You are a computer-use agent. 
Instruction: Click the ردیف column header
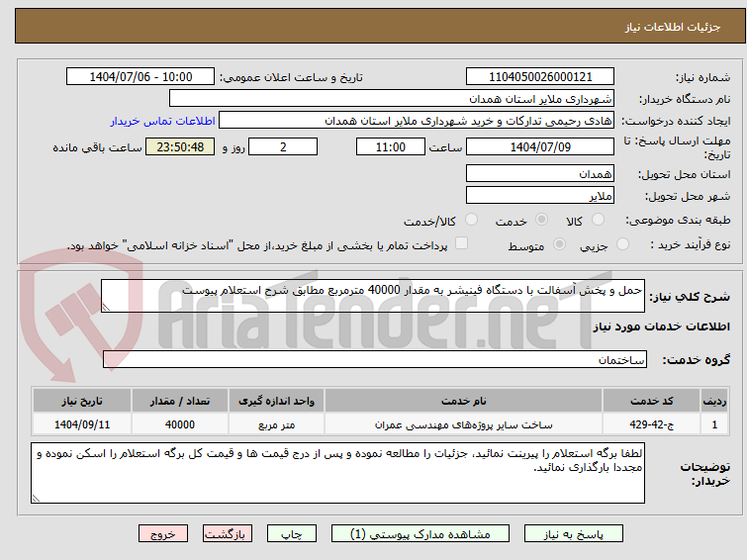714,401
